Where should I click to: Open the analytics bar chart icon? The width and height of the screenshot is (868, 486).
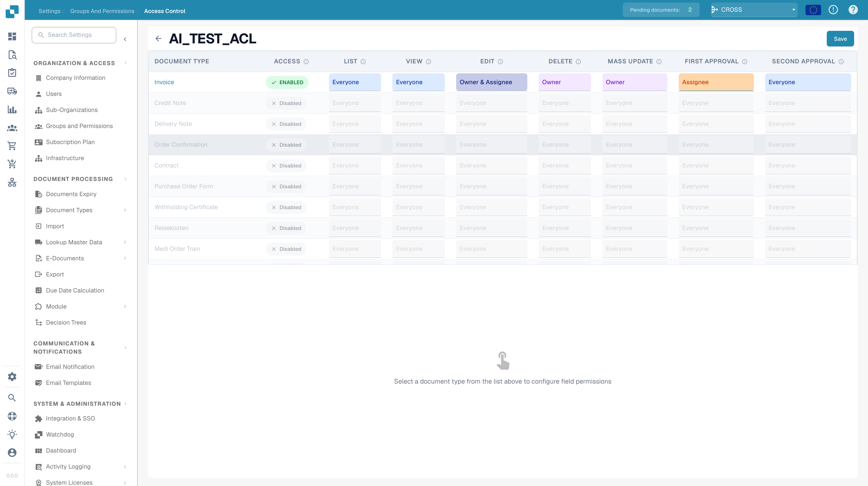12,109
